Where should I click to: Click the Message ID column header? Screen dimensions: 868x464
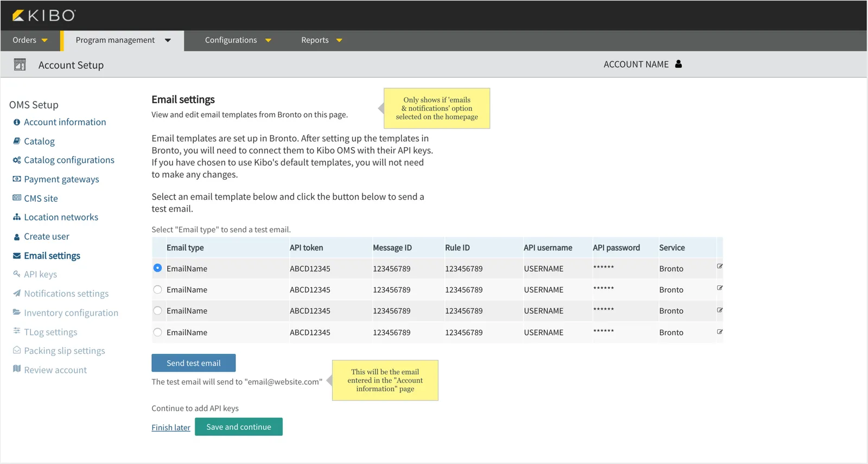392,247
